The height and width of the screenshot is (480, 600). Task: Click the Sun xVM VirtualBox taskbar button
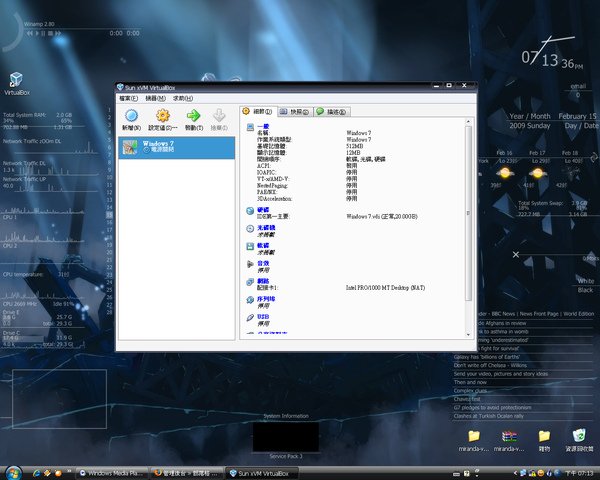point(262,473)
